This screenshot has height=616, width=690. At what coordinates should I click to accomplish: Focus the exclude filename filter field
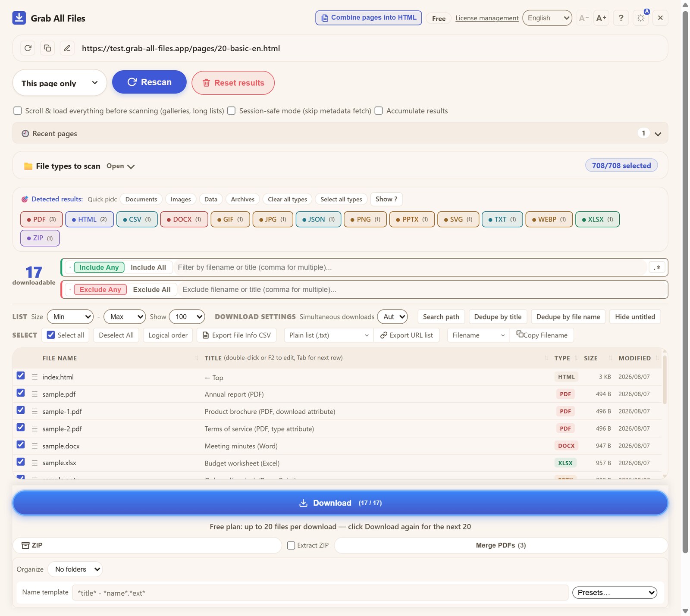coord(423,289)
